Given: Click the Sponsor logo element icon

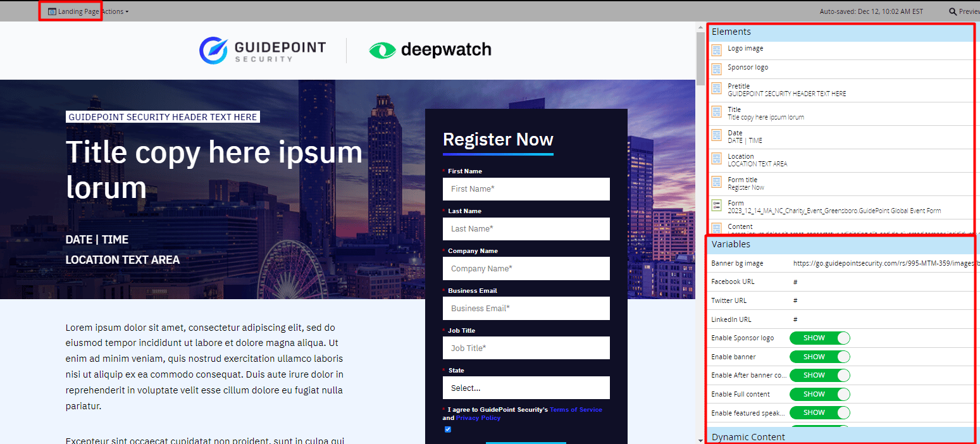Looking at the screenshot, I should [x=716, y=70].
